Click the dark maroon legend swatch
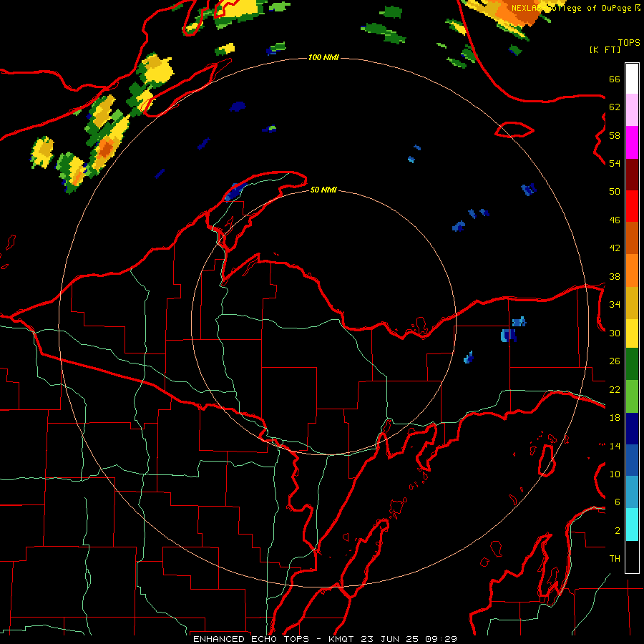This screenshot has height=644, width=644. [x=632, y=175]
